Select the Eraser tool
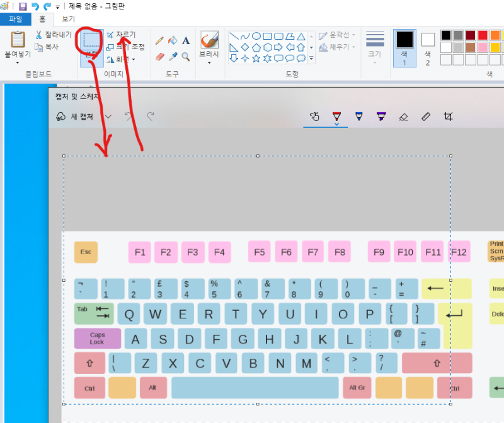The width and height of the screenshot is (504, 423). click(159, 57)
